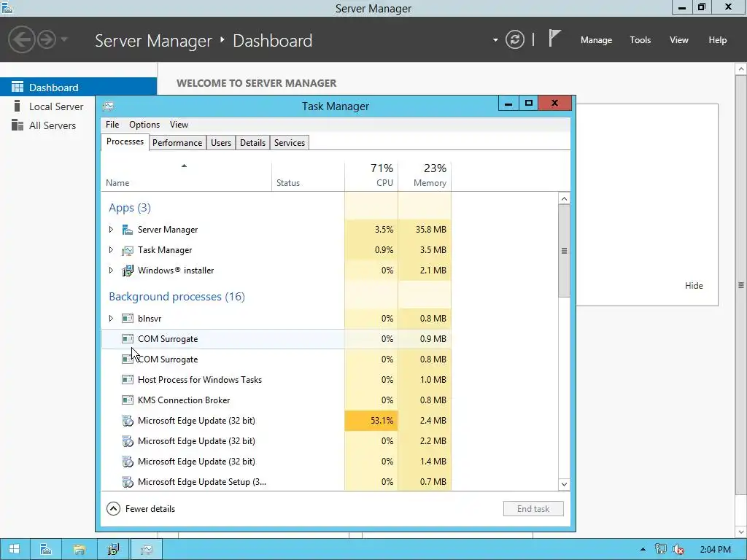Click the blnsvr process icon
The image size is (747, 560).
coord(127,319)
